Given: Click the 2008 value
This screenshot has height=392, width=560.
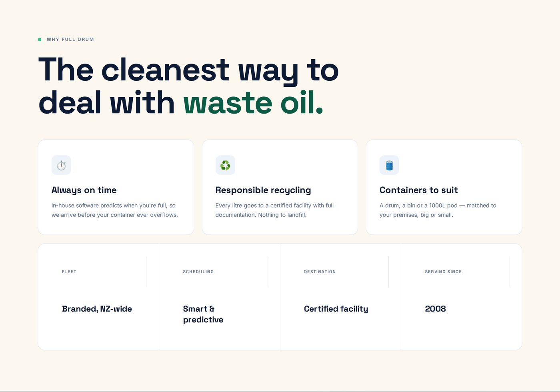Looking at the screenshot, I should click(x=435, y=309).
